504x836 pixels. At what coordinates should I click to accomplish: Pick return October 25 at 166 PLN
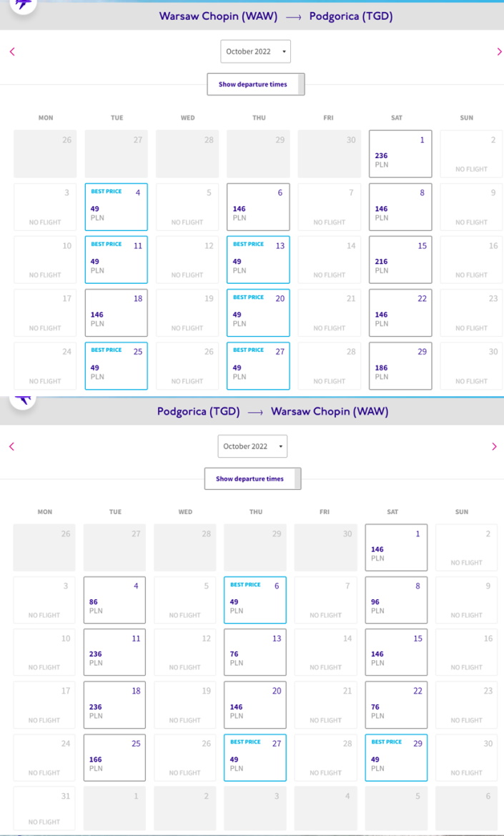[x=114, y=757]
